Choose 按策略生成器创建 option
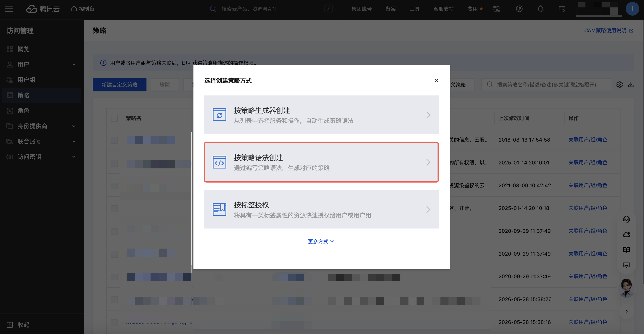 coord(321,115)
